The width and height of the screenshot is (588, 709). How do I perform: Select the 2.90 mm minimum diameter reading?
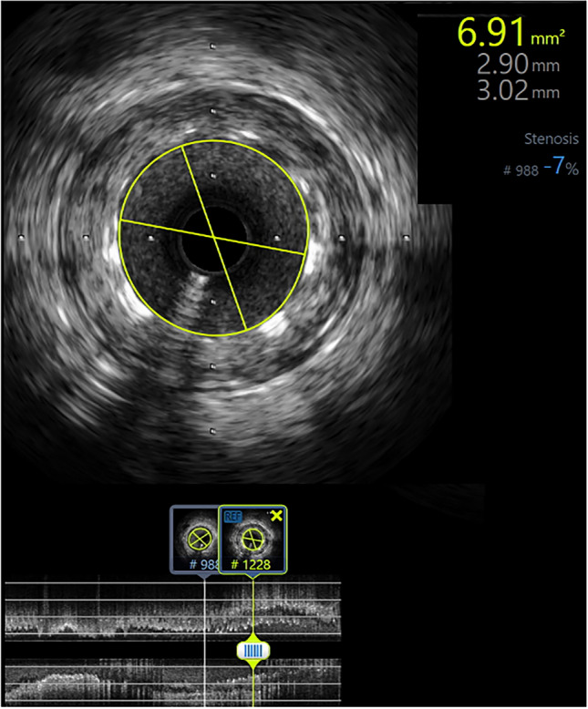(519, 64)
